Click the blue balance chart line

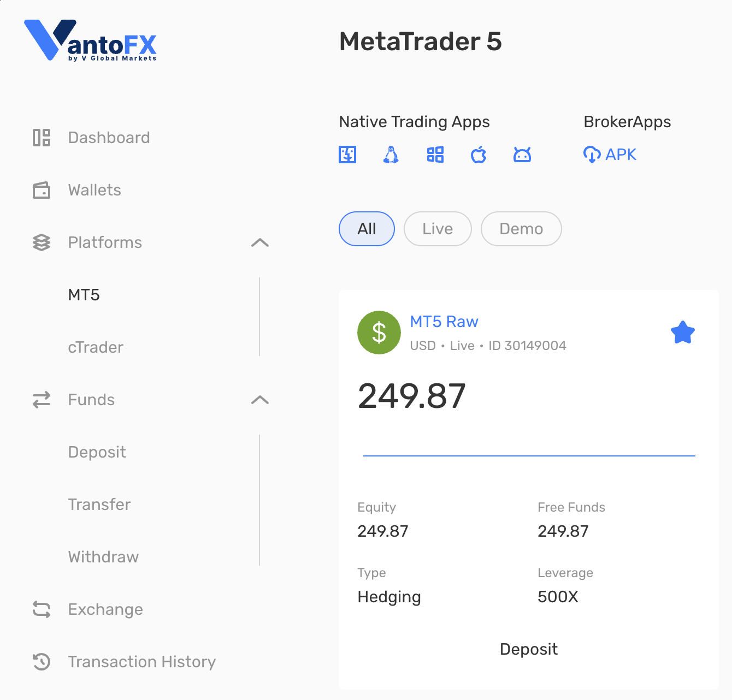point(529,455)
